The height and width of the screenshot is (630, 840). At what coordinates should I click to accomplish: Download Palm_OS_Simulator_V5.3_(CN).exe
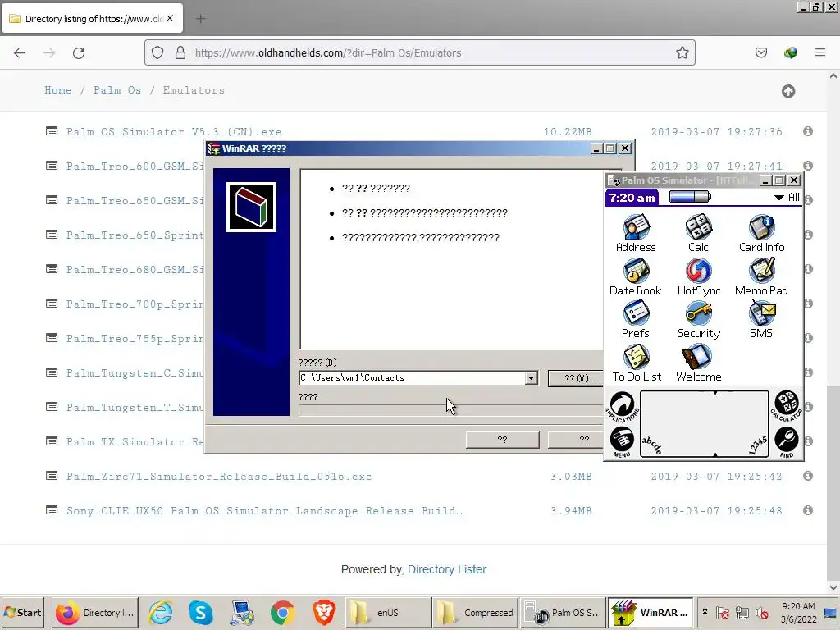174,132
